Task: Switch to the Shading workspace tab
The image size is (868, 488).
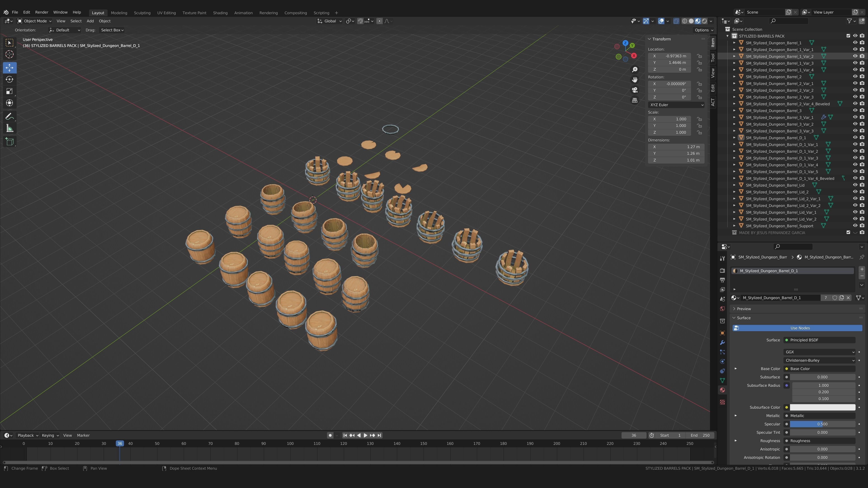Action: (x=220, y=13)
